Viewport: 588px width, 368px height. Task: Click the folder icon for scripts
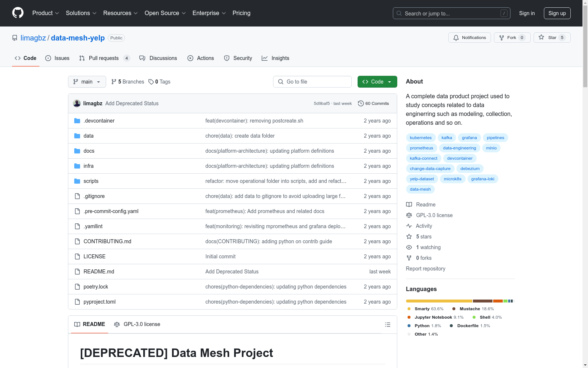(x=77, y=181)
